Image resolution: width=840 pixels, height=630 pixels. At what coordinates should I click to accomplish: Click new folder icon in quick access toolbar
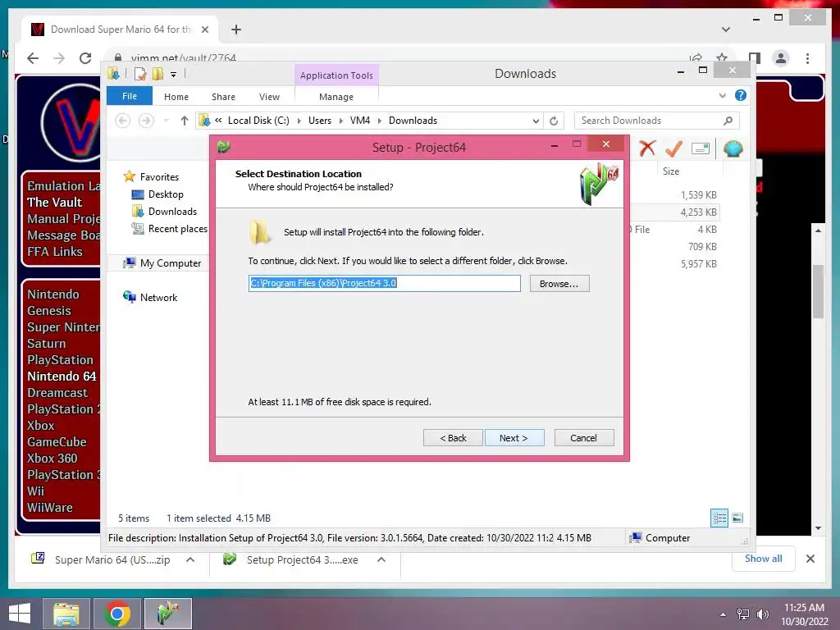(x=157, y=74)
